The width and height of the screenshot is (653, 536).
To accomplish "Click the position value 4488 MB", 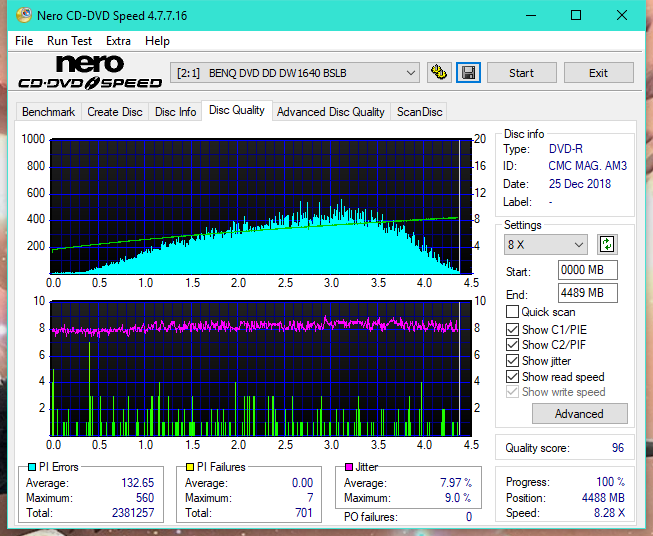I will point(603,498).
